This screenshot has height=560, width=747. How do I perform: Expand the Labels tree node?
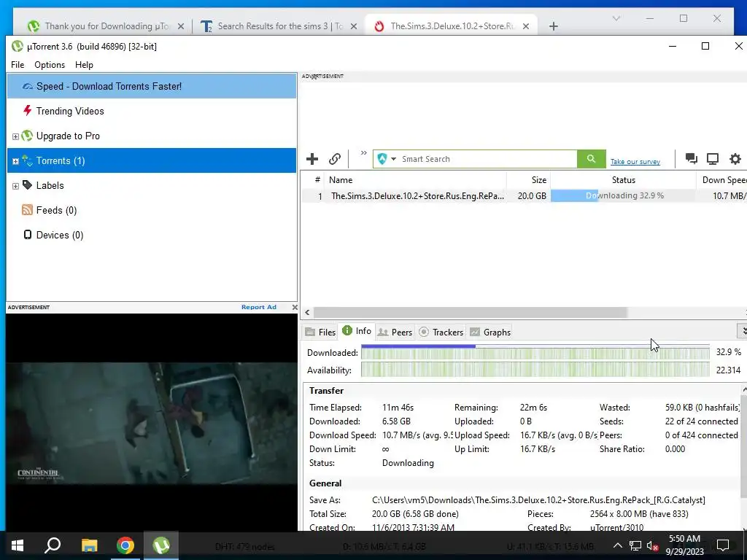[x=15, y=186]
